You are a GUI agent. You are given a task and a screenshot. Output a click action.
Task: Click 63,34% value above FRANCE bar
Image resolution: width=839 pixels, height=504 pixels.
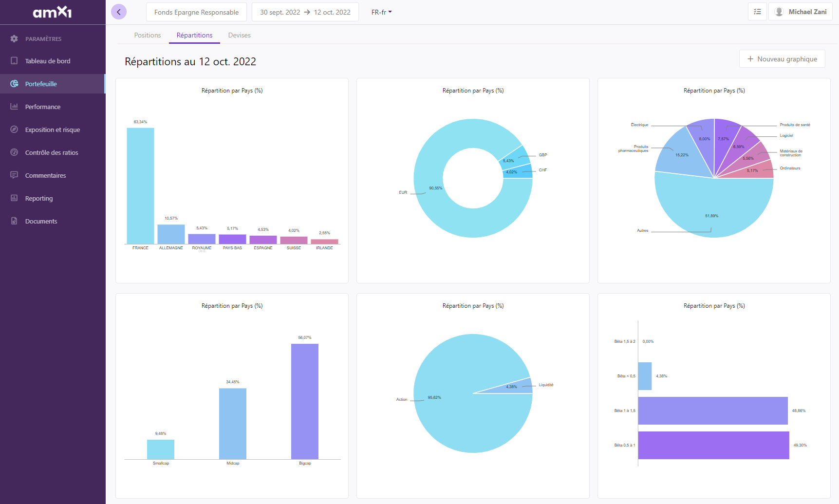coord(140,122)
